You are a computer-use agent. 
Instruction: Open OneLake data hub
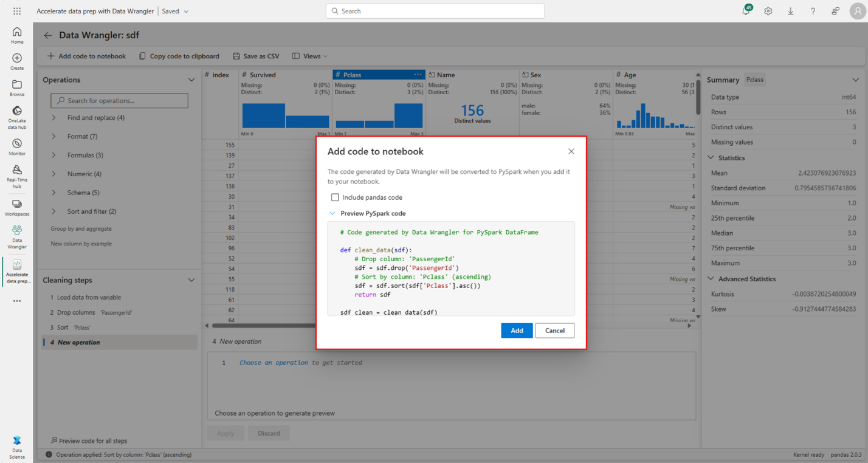coord(17,118)
